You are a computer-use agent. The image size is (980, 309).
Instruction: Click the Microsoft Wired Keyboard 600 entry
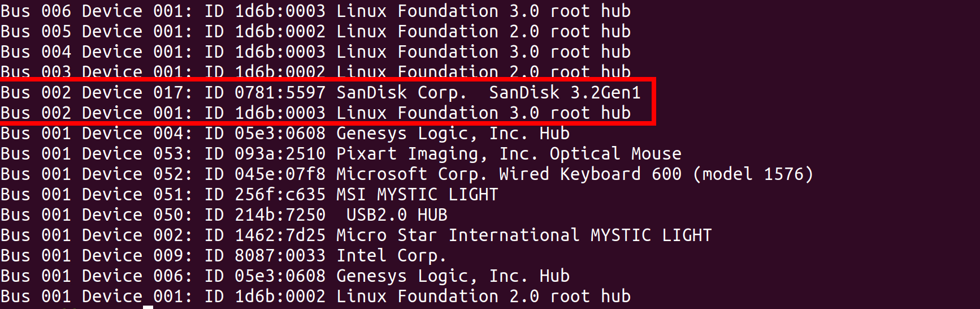pyautogui.click(x=407, y=174)
